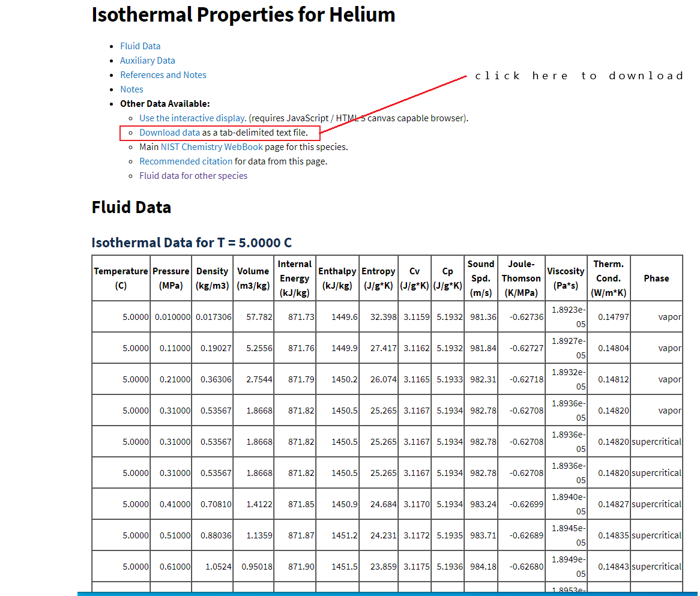Open NIST Chemistry WebBook link

[x=211, y=147]
